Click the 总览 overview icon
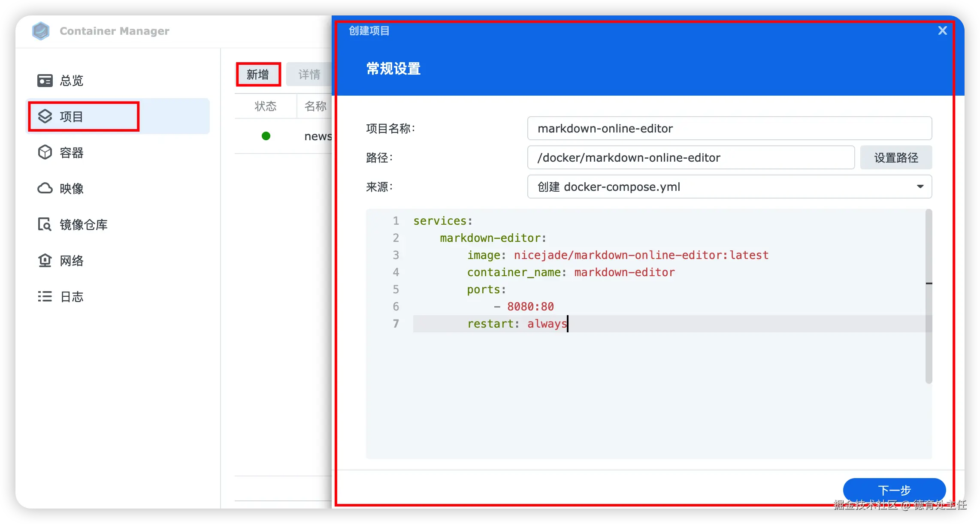The image size is (980, 524). click(x=45, y=81)
